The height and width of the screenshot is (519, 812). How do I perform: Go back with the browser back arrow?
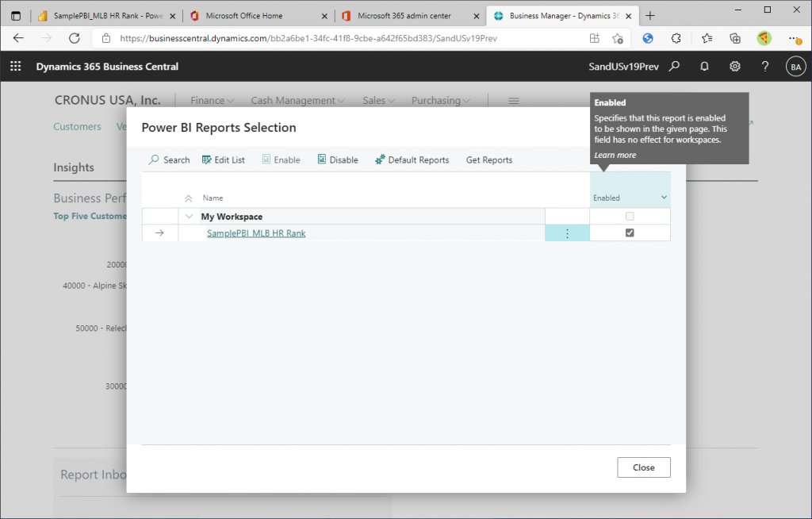(x=19, y=38)
